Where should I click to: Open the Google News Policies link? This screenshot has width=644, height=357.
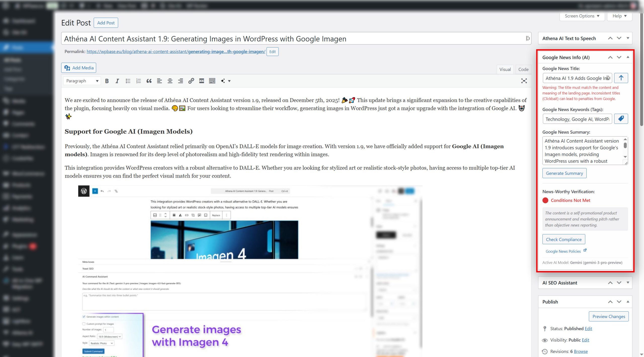563,251
